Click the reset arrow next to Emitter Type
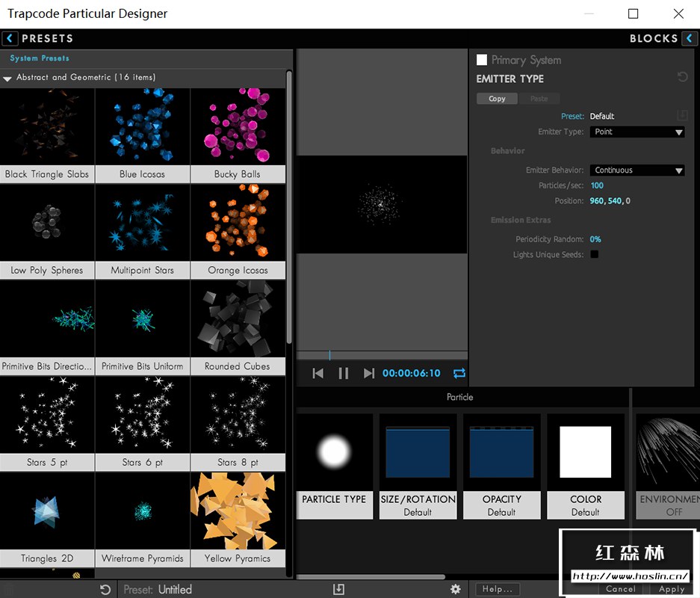700x598 pixels. point(681,77)
